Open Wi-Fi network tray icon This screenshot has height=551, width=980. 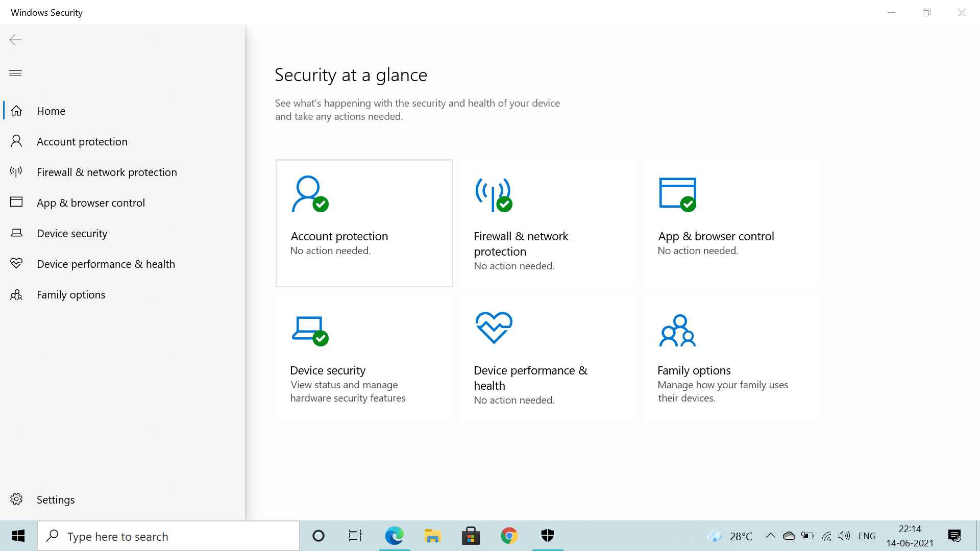click(826, 536)
